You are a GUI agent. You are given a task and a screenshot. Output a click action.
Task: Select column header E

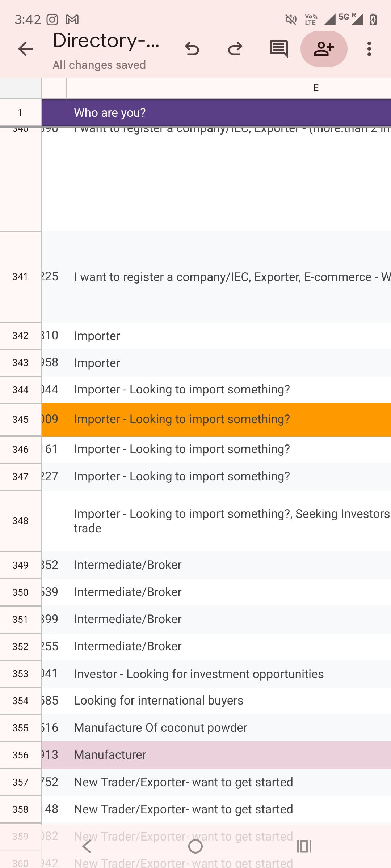click(x=315, y=87)
